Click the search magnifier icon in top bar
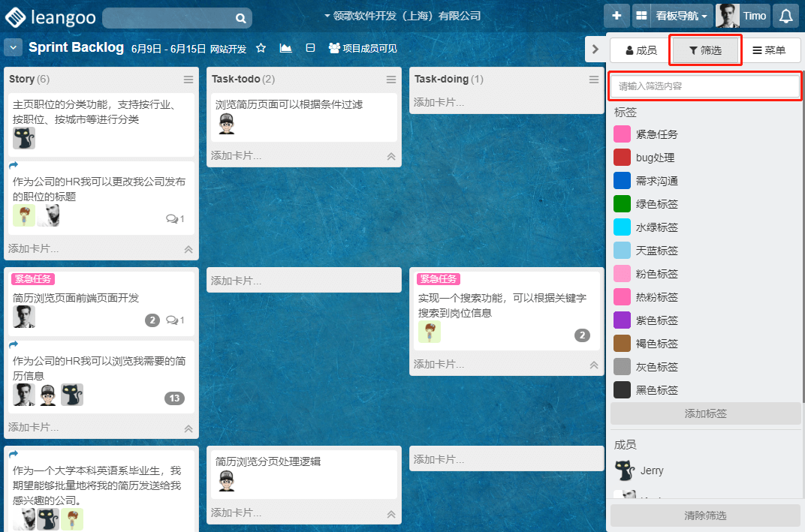The image size is (805, 532). point(240,18)
